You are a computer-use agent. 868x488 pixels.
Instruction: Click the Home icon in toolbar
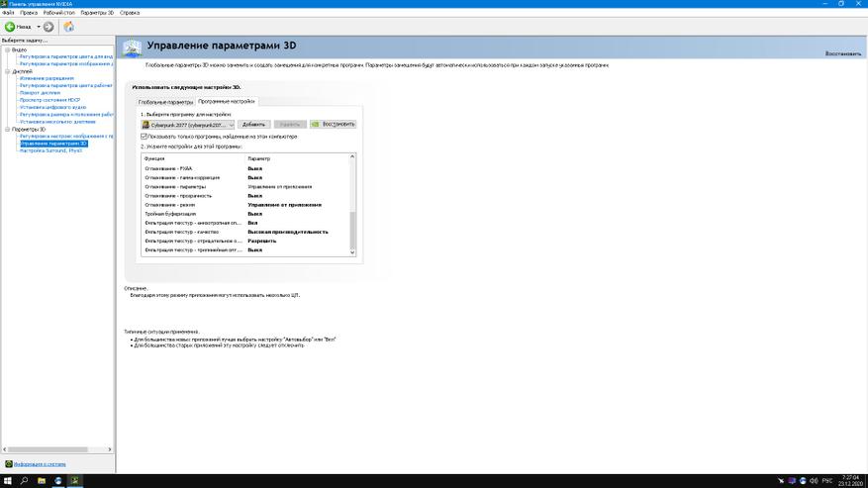pyautogui.click(x=68, y=27)
